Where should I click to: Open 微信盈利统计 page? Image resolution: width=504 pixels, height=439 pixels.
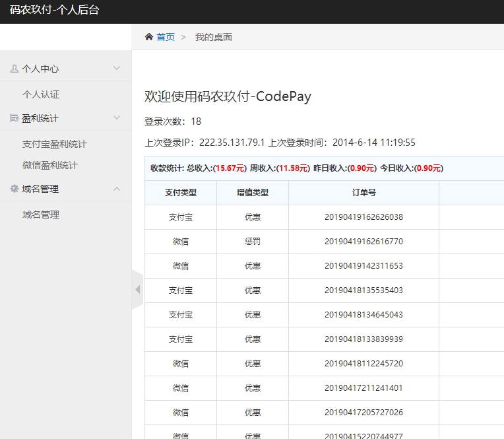click(49, 165)
